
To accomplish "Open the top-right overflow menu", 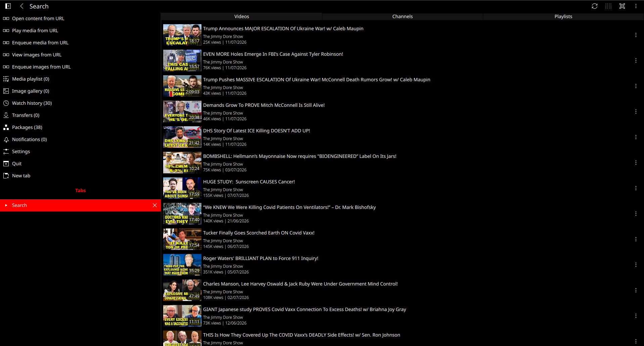I will [636, 6].
